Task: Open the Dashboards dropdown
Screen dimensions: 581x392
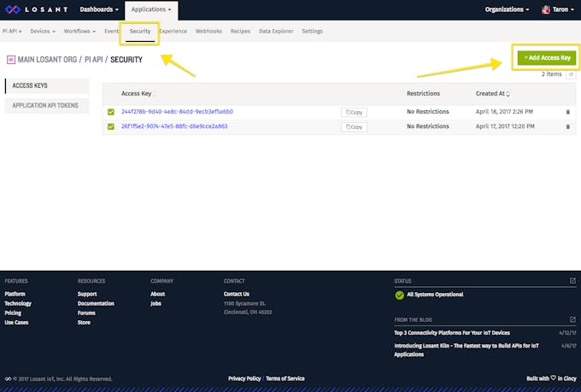Action: [99, 9]
